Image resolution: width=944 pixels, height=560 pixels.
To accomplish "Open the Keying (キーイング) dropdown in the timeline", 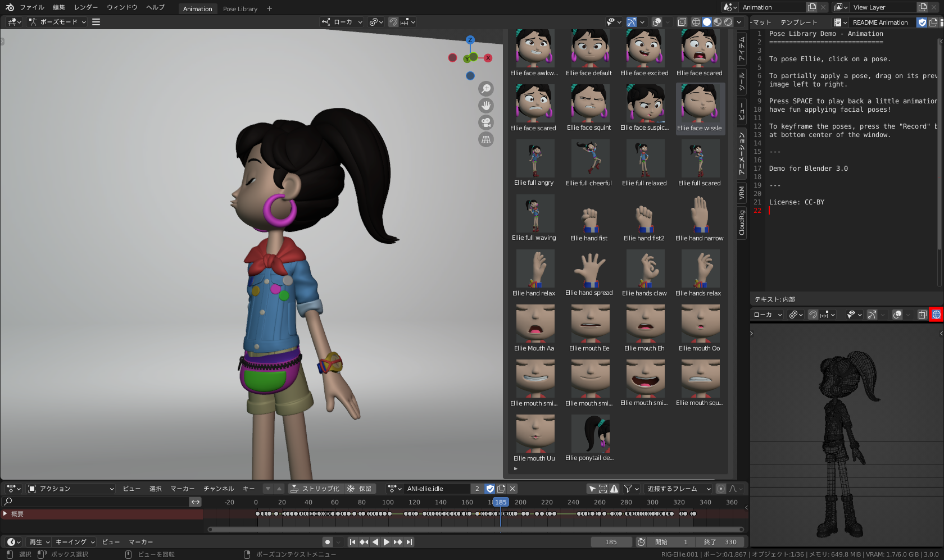I will tap(75, 542).
